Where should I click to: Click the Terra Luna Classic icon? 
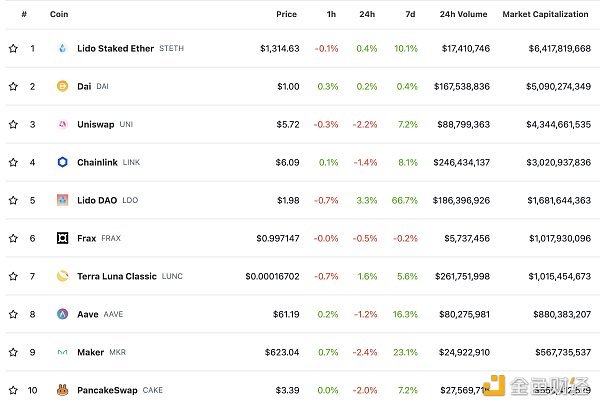pyautogui.click(x=61, y=276)
